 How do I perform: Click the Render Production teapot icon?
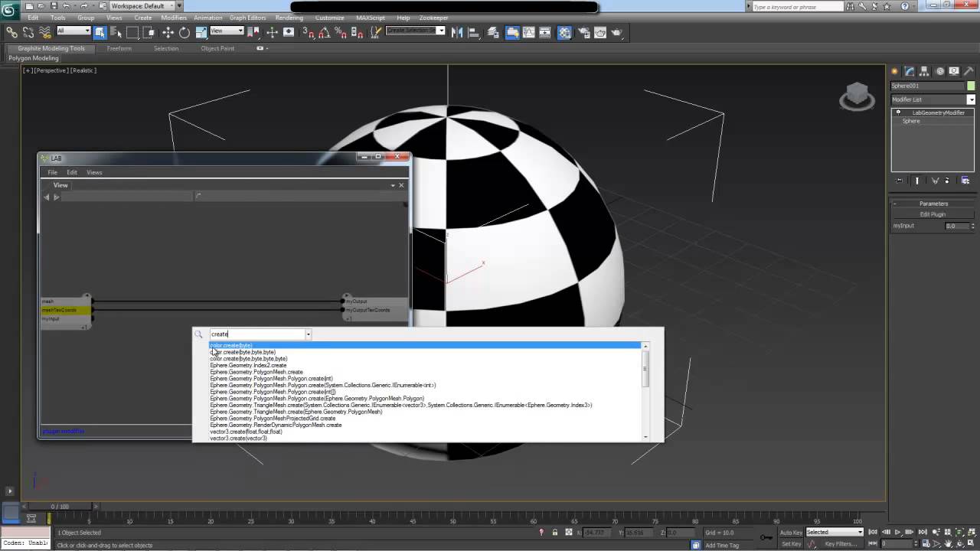pos(617,32)
